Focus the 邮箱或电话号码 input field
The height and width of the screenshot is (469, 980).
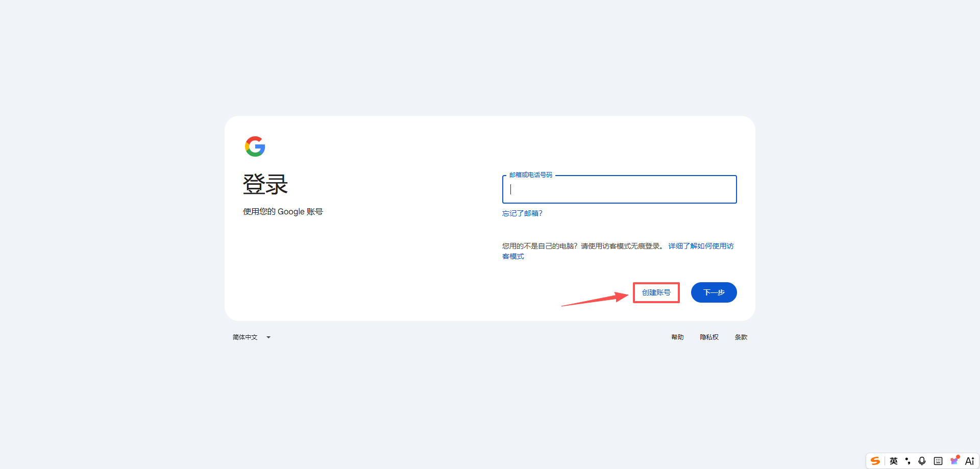pos(619,189)
